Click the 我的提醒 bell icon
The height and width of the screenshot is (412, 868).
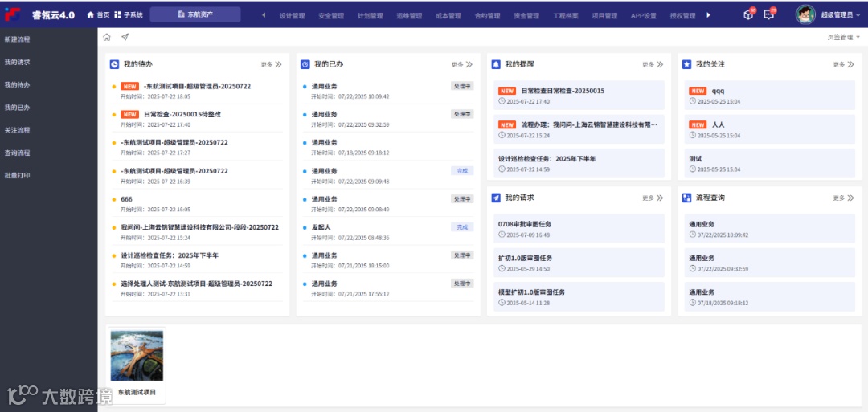point(496,64)
